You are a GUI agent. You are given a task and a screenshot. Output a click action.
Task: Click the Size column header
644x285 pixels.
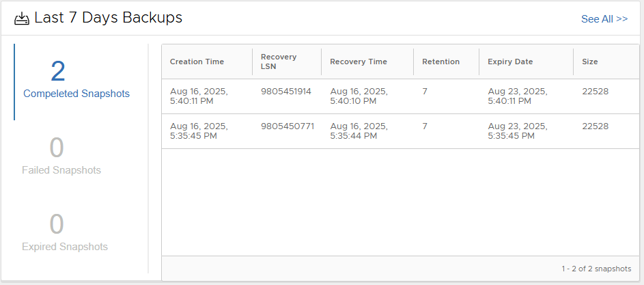coord(589,62)
